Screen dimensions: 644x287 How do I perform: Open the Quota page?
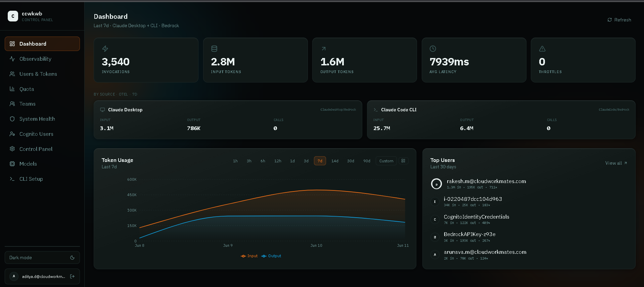42,89
